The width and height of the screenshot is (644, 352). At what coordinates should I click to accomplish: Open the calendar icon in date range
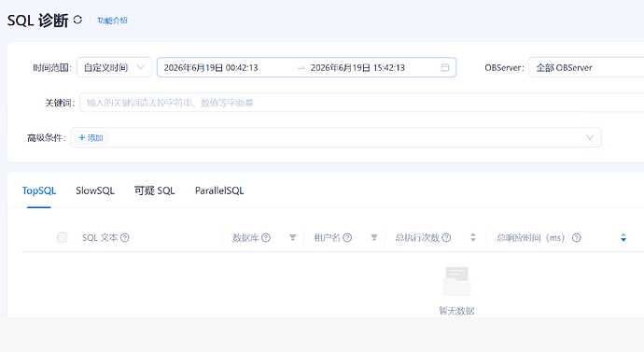[x=445, y=67]
